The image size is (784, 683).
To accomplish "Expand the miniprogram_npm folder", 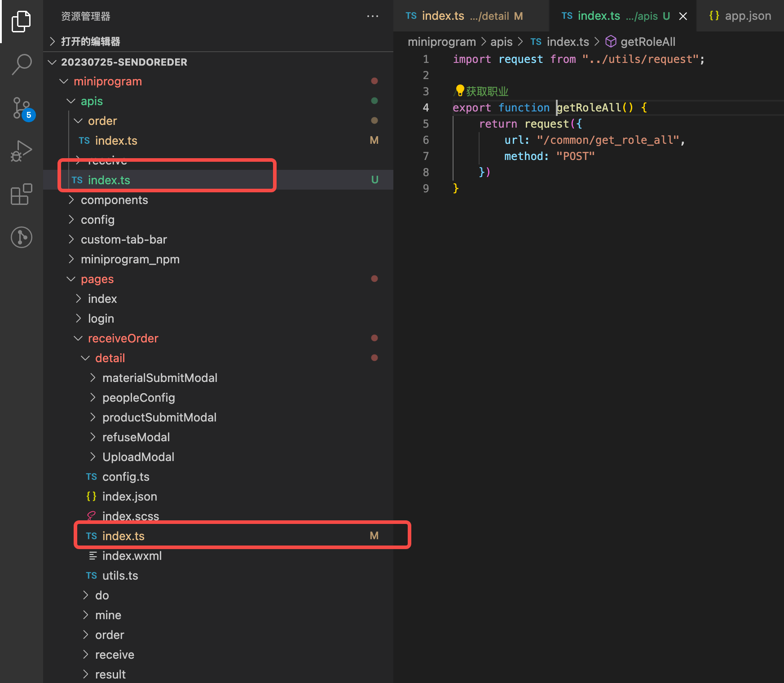I will click(x=218, y=259).
